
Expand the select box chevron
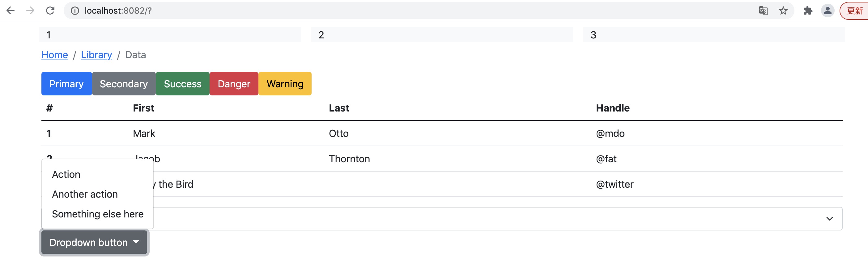tap(829, 219)
